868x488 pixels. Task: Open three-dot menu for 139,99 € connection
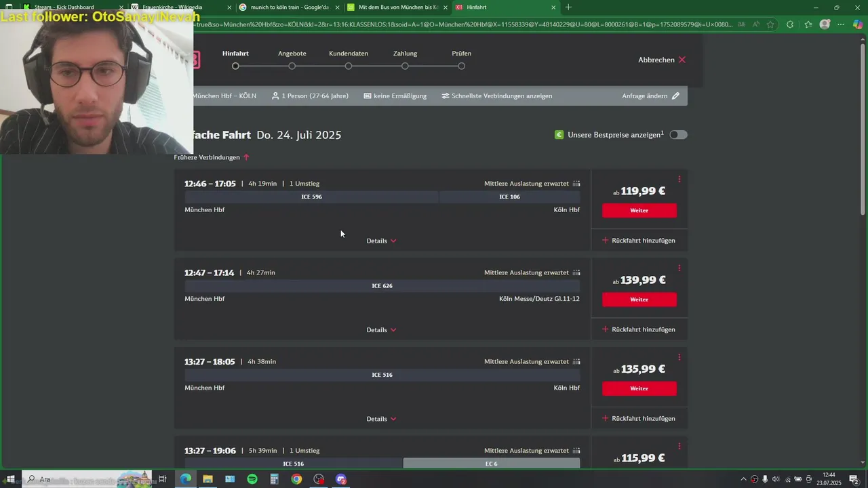679,268
